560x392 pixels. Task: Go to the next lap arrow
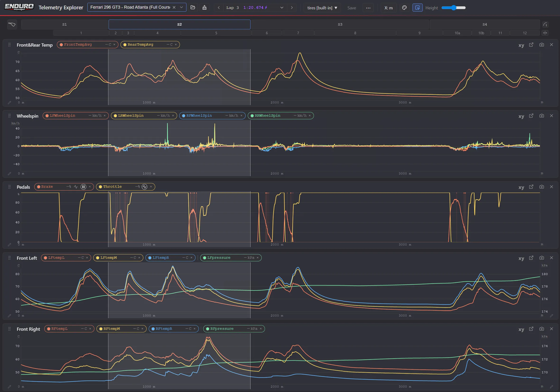[x=292, y=8]
